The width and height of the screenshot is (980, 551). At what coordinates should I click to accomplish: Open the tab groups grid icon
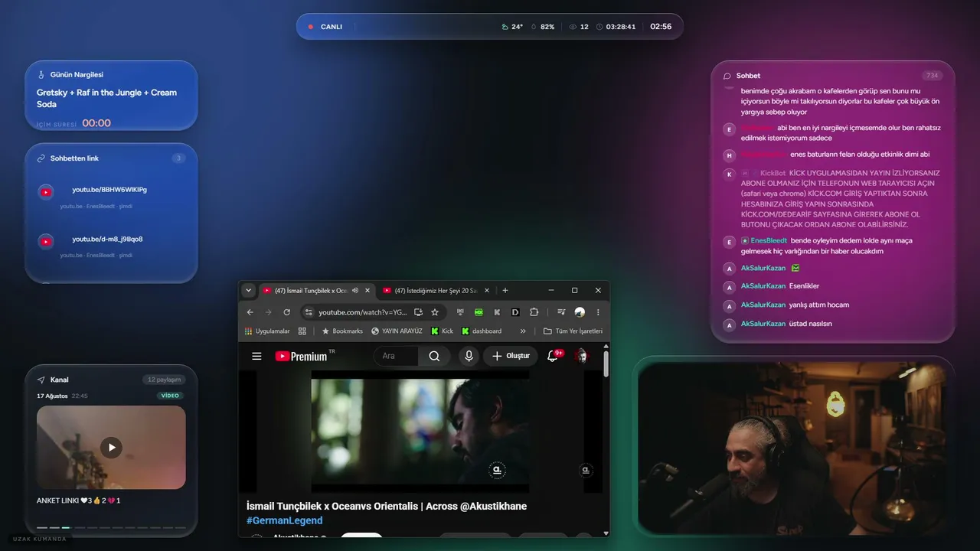(302, 331)
